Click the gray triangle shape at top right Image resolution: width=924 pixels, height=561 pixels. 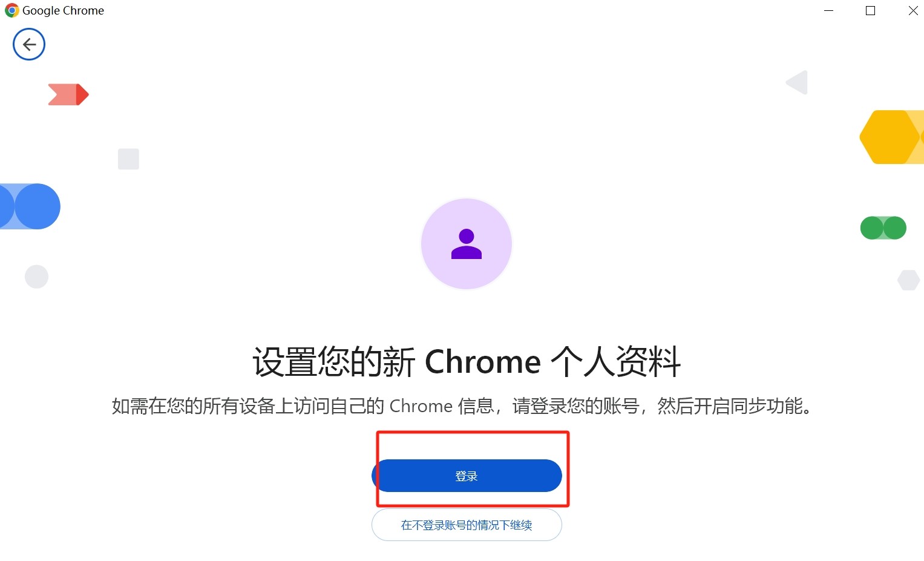pos(797,82)
